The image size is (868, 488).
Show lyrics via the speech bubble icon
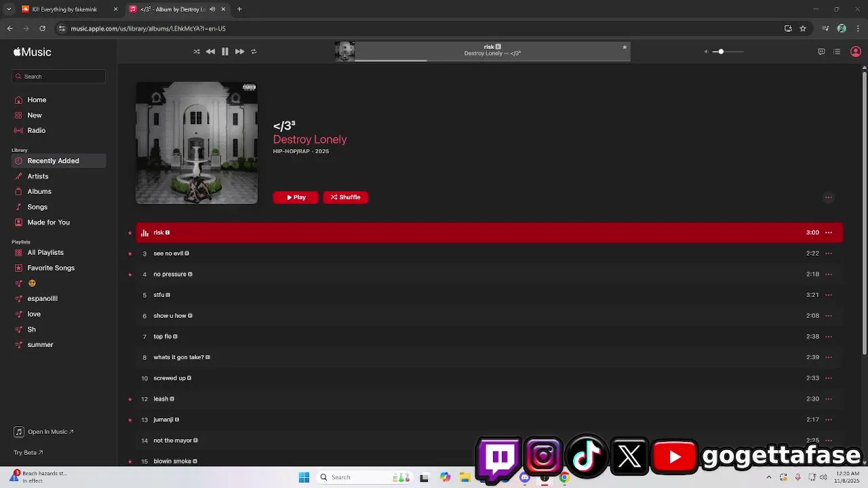tap(821, 52)
